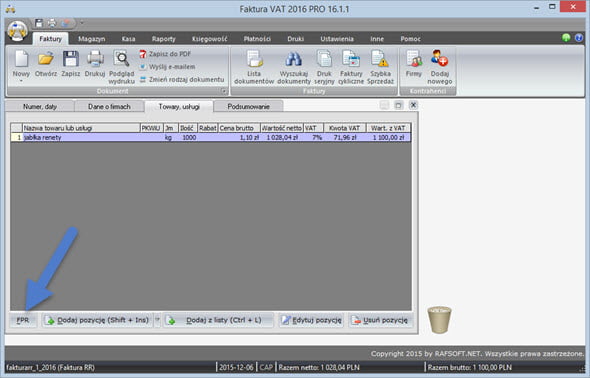Click the Wartość netto column header
590x378 pixels.
coord(282,128)
